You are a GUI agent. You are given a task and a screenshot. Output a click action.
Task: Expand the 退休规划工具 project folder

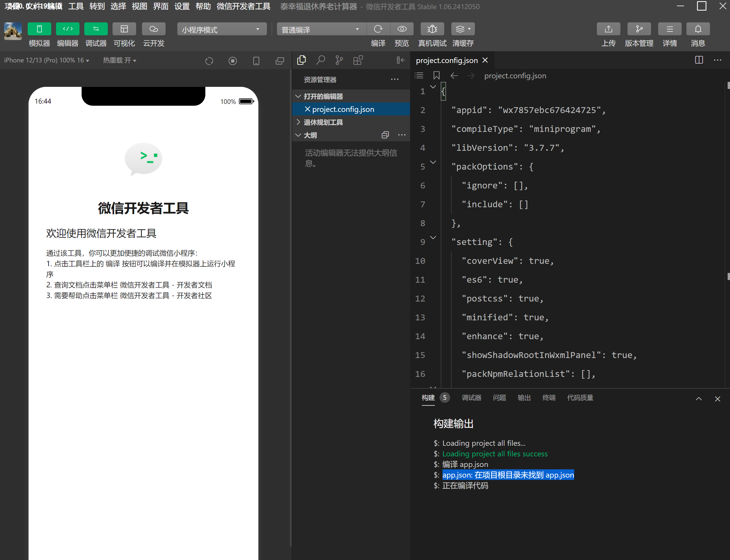351,122
